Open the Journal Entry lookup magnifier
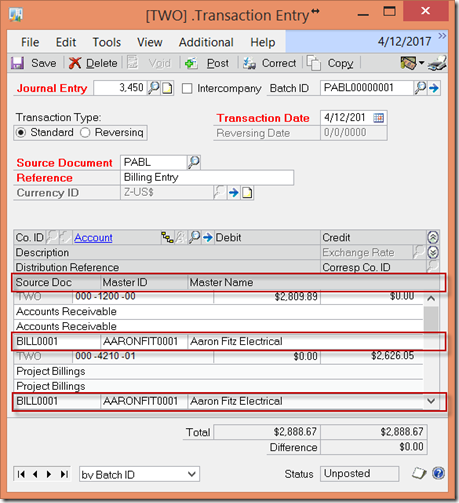Viewport: 459px width, 503px height. (x=154, y=88)
